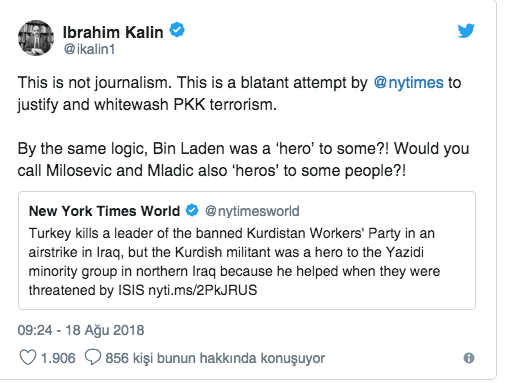Click New York Times World verified badge
Image resolution: width=507 pixels, height=385 pixels.
click(x=192, y=211)
